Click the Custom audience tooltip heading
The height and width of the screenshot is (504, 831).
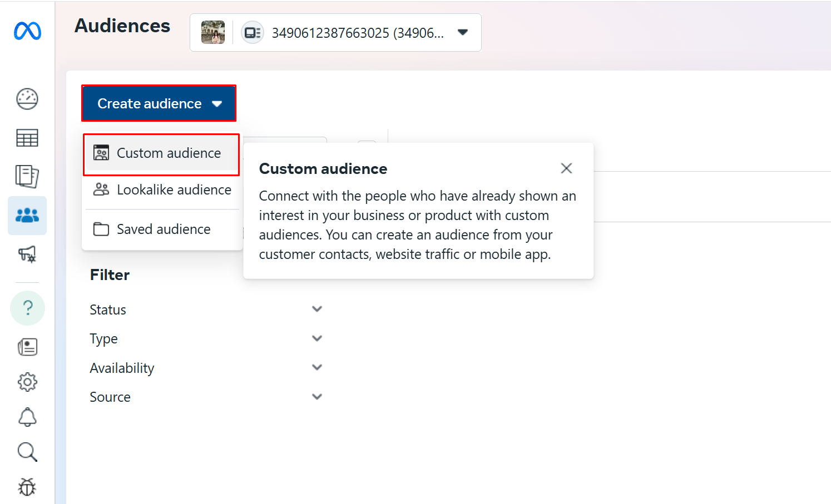(323, 169)
